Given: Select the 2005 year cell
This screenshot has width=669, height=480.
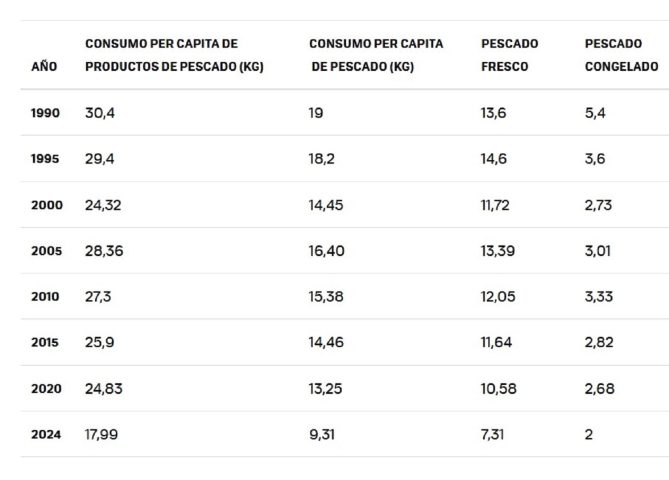Looking at the screenshot, I should (x=46, y=251).
